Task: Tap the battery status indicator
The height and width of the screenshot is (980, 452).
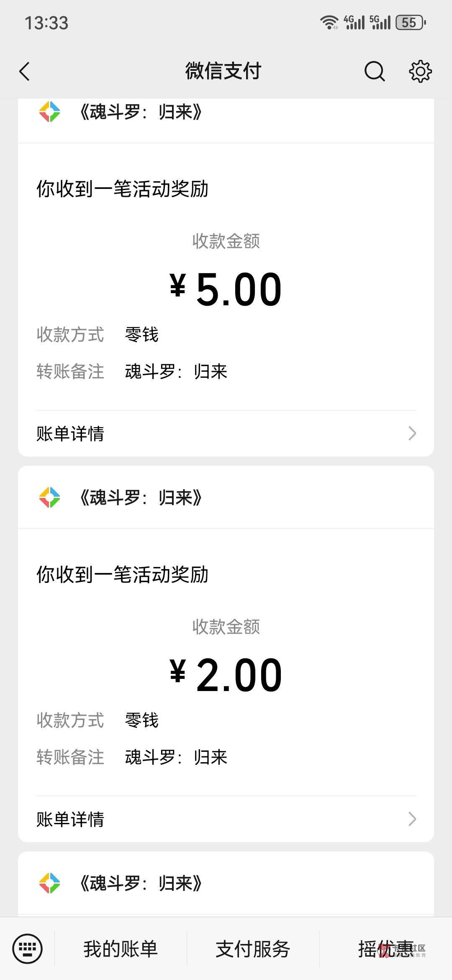Action: (411, 23)
